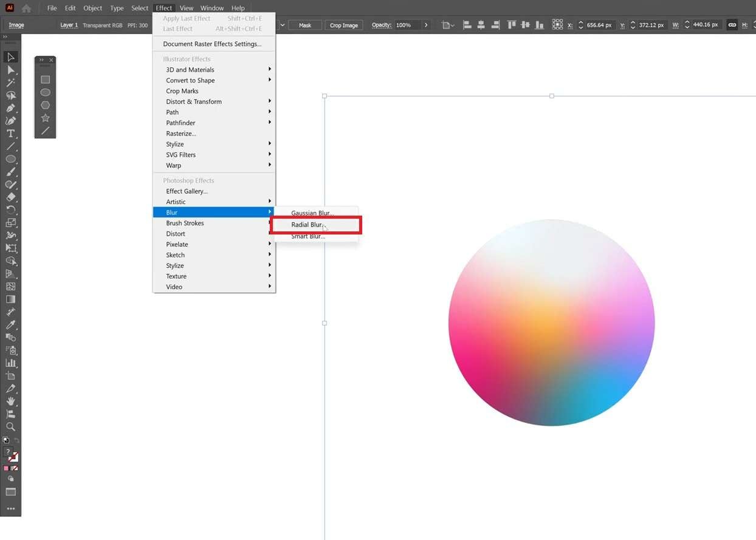The image size is (756, 540).
Task: Open Document Raster Effects Settings
Action: [x=214, y=44]
